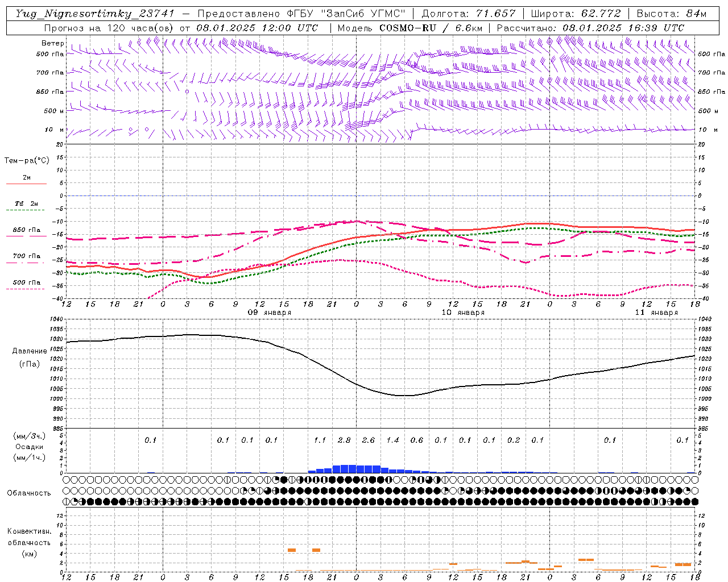
Task: Click the 1.4 precipitation amount value
Action: pyautogui.click(x=393, y=440)
